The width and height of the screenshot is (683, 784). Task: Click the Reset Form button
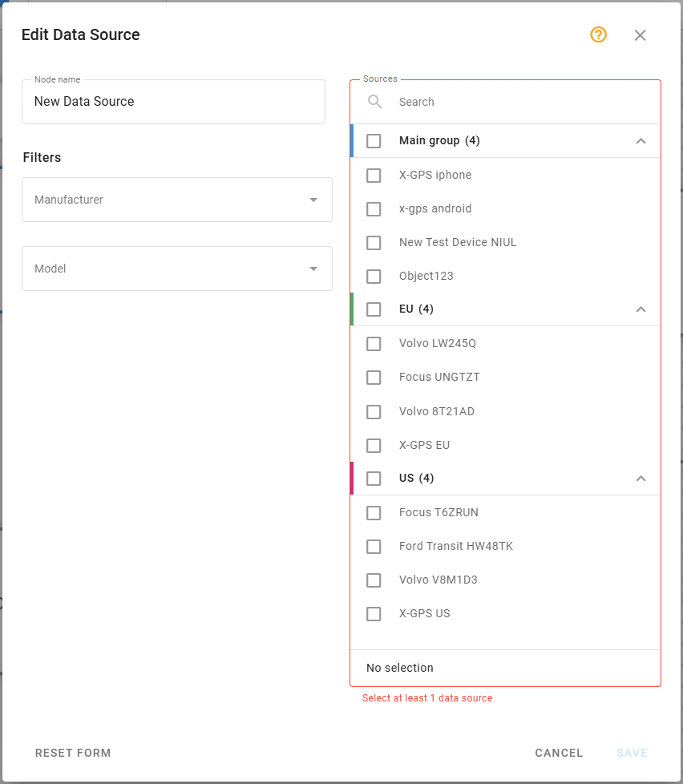(73, 753)
